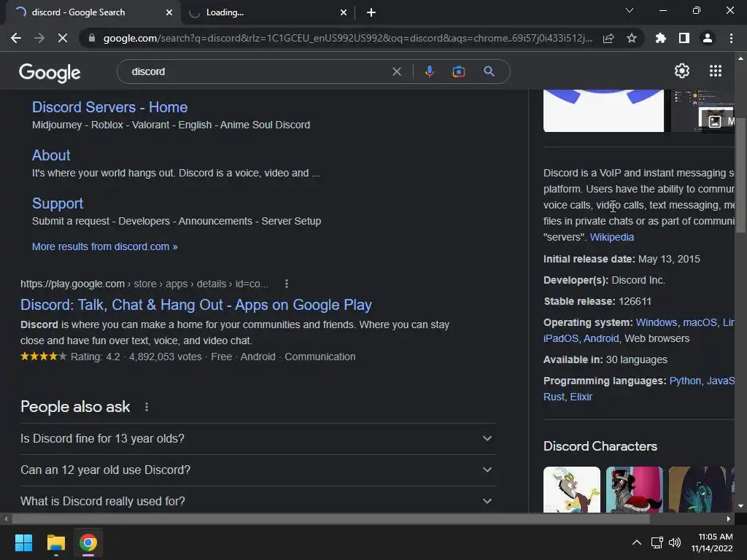The height and width of the screenshot is (560, 747).
Task: Start voice search with microphone icon
Action: [x=429, y=71]
